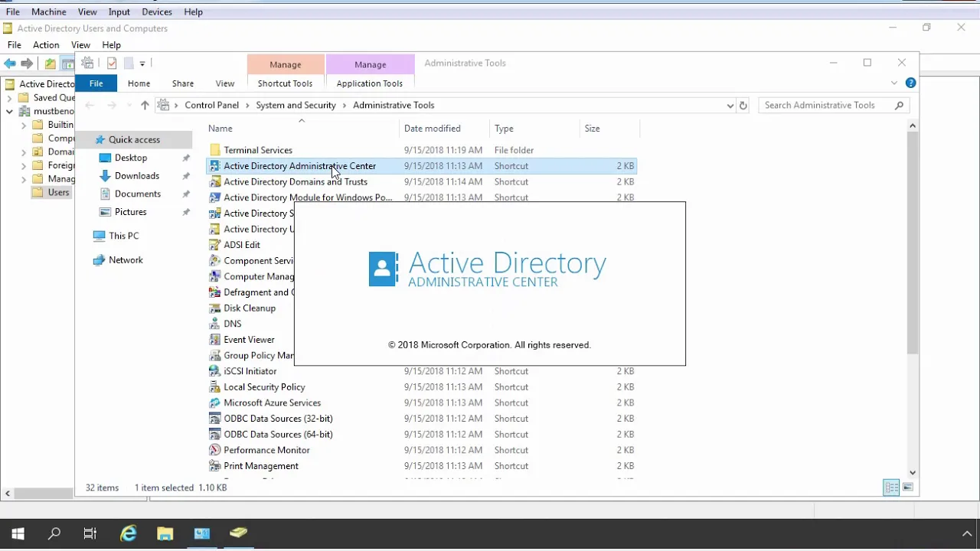
Task: Open Customize Quick Access Toolbar dropdown
Action: click(x=142, y=64)
